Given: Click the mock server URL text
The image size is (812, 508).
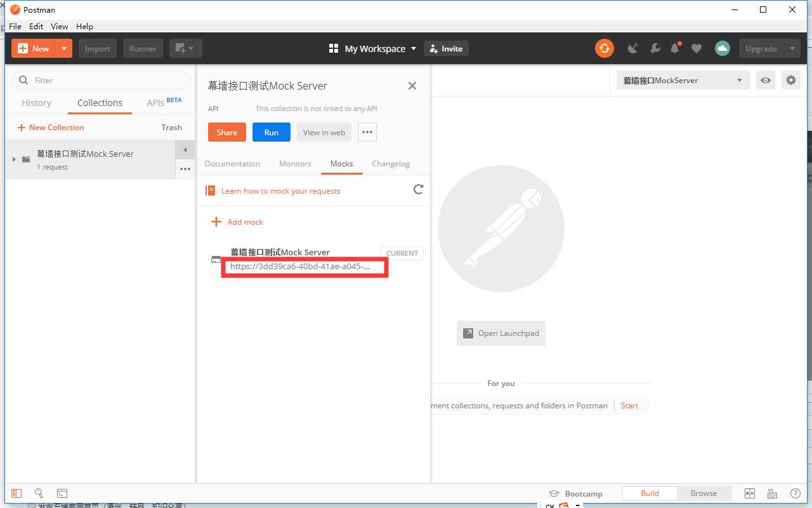Looking at the screenshot, I should tap(300, 267).
